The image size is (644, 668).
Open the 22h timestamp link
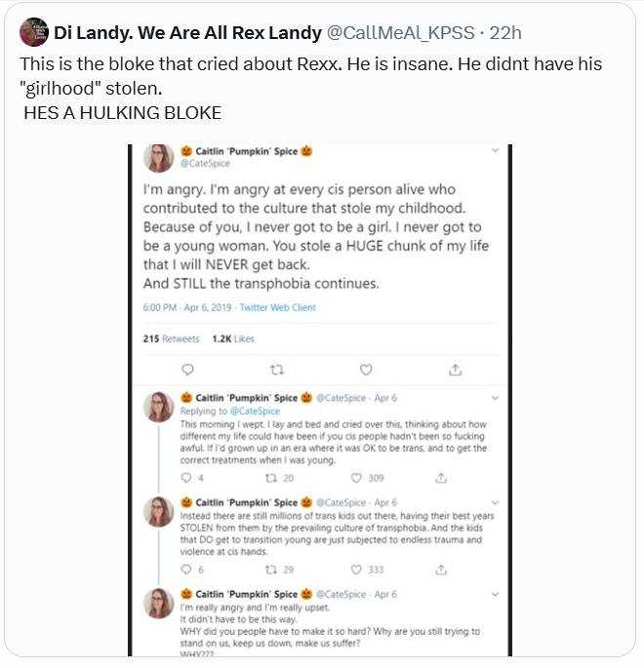[505, 32]
